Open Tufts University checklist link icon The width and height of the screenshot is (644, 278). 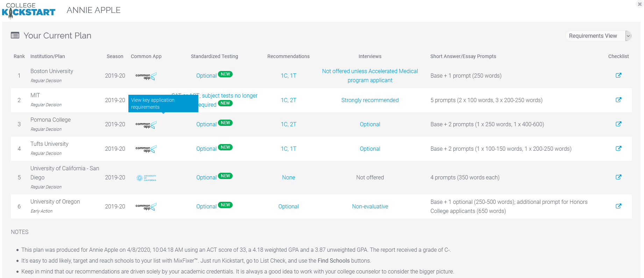click(x=618, y=148)
